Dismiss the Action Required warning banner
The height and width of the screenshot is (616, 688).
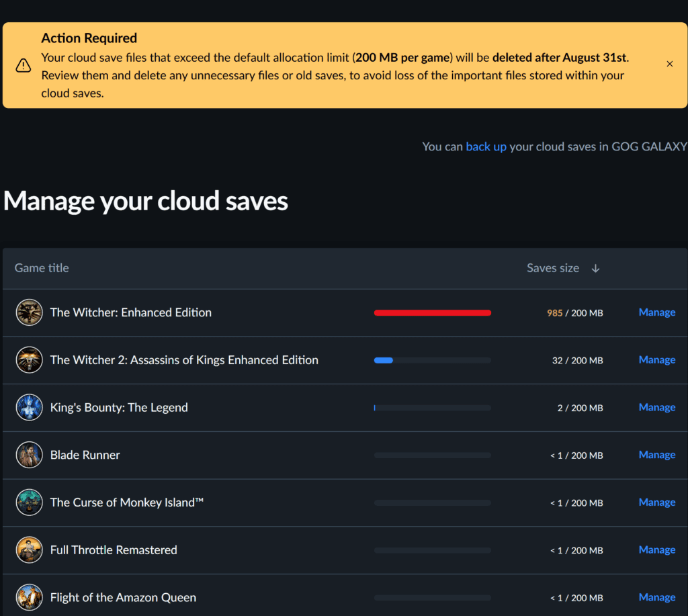coord(670,64)
